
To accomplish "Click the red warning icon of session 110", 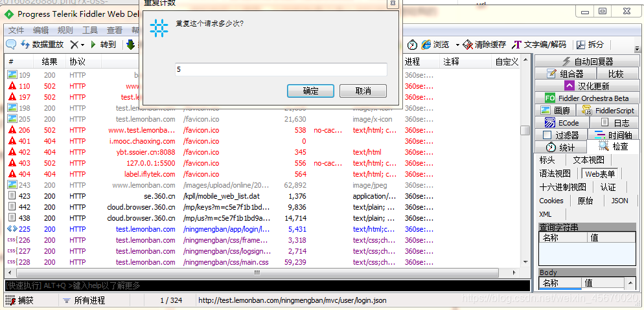I will 12,86.
